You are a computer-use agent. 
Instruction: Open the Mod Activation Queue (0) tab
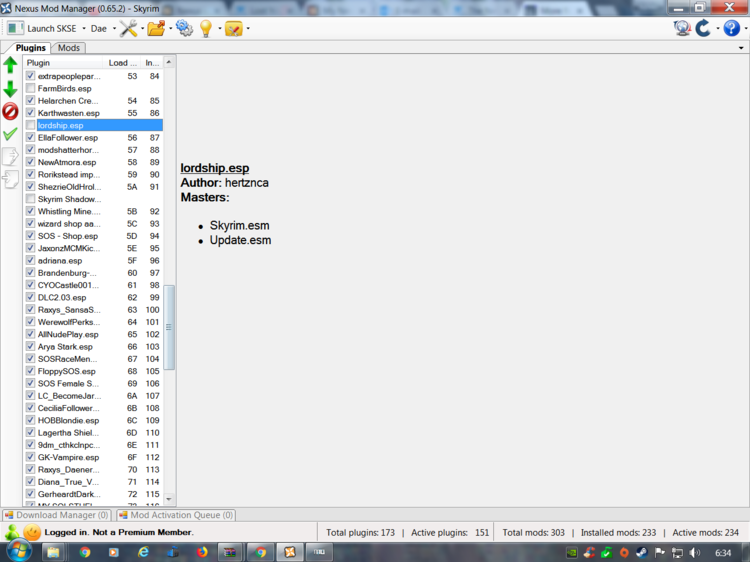pyautogui.click(x=176, y=515)
